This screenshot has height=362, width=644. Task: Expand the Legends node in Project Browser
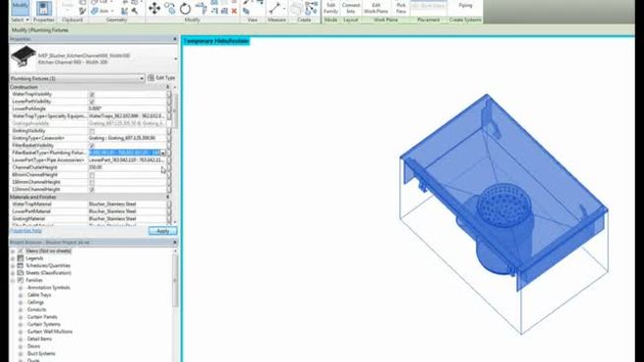click(x=13, y=259)
